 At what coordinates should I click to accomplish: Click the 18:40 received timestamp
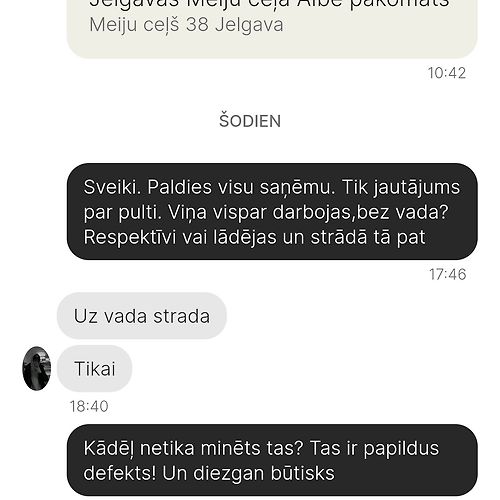point(89,406)
